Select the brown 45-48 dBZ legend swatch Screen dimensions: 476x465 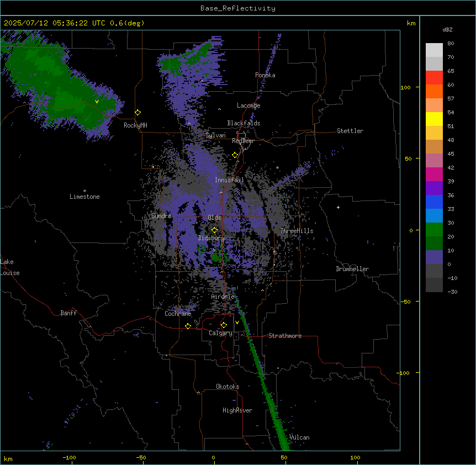(x=434, y=146)
